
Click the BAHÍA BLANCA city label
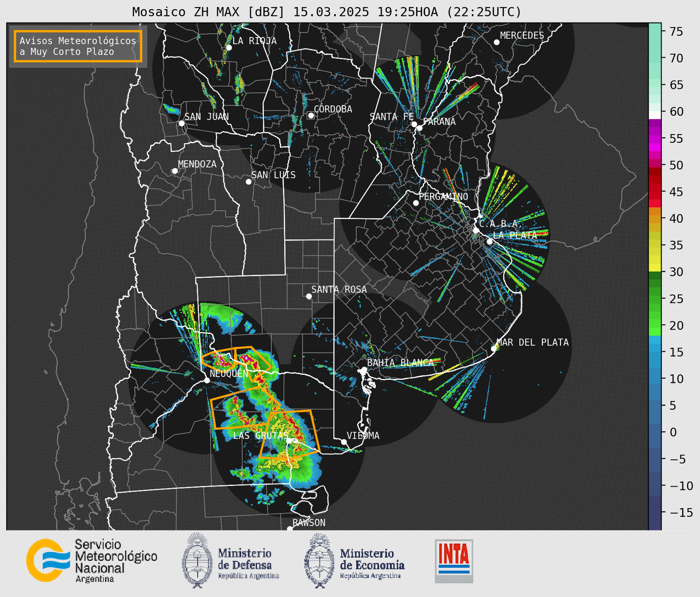point(400,362)
